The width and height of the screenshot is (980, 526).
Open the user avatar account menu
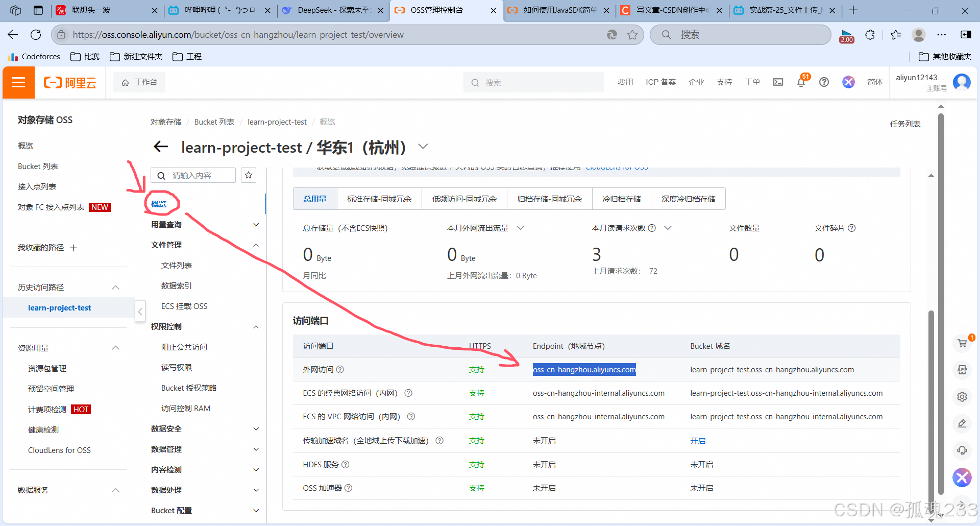click(x=962, y=82)
